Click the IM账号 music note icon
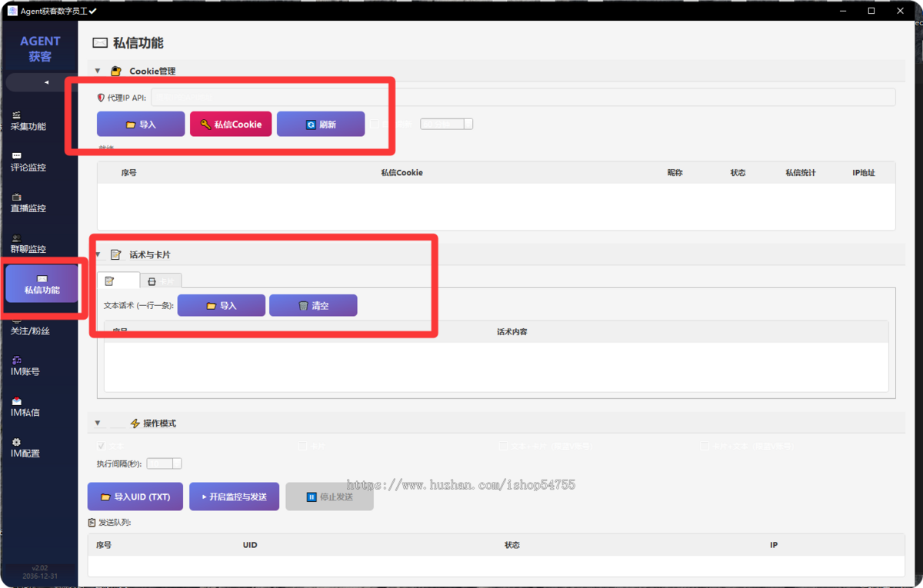The image size is (923, 588). click(x=16, y=360)
